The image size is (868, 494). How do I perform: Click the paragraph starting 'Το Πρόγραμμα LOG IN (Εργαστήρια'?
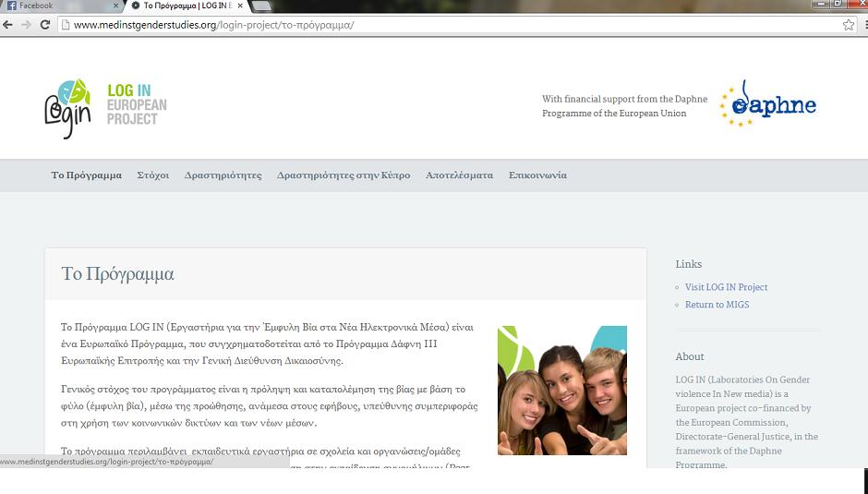[x=268, y=343]
